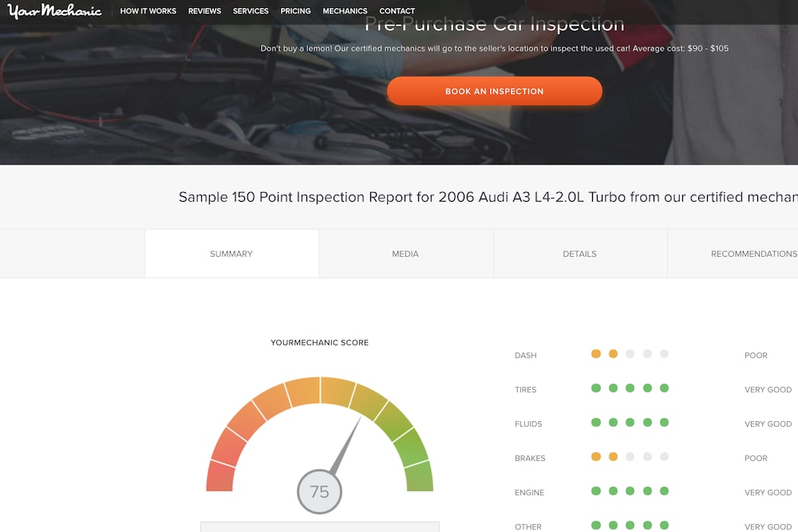
Task: Click the YOURMECHANIC SCORE heading
Action: point(320,343)
